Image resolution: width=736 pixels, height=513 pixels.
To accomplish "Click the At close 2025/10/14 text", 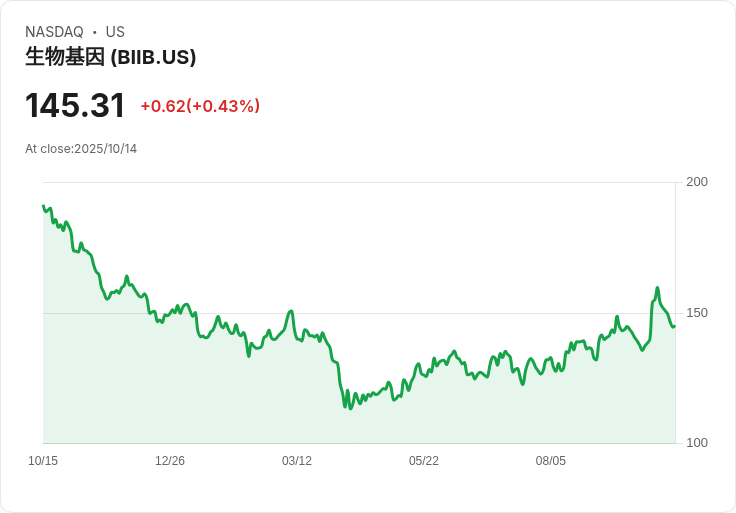I will coord(81,149).
